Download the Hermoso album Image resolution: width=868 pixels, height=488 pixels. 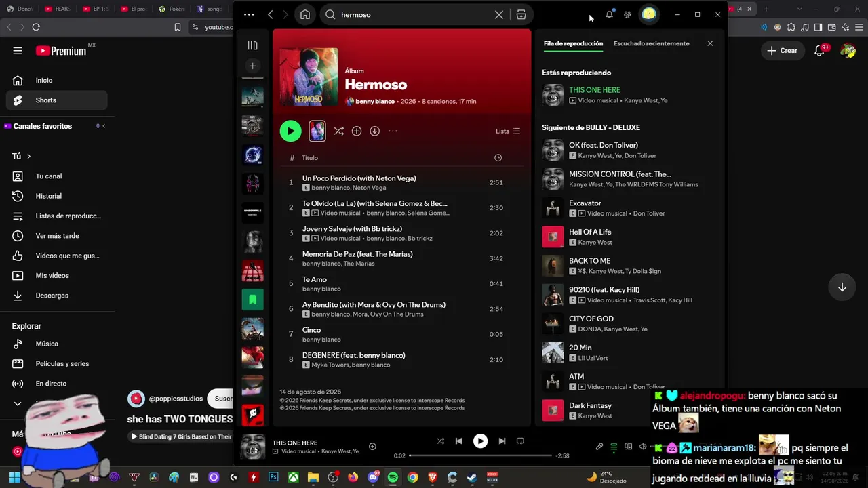pos(374,131)
